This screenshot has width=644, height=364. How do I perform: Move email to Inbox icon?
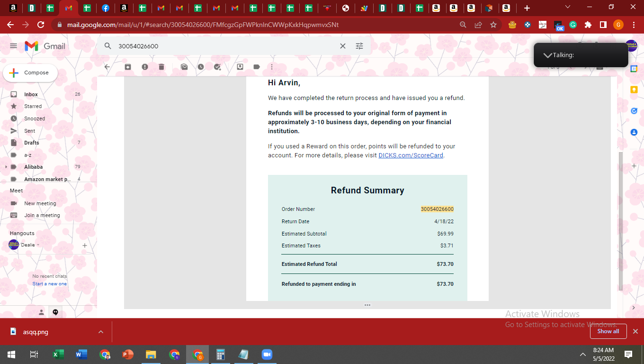[240, 67]
